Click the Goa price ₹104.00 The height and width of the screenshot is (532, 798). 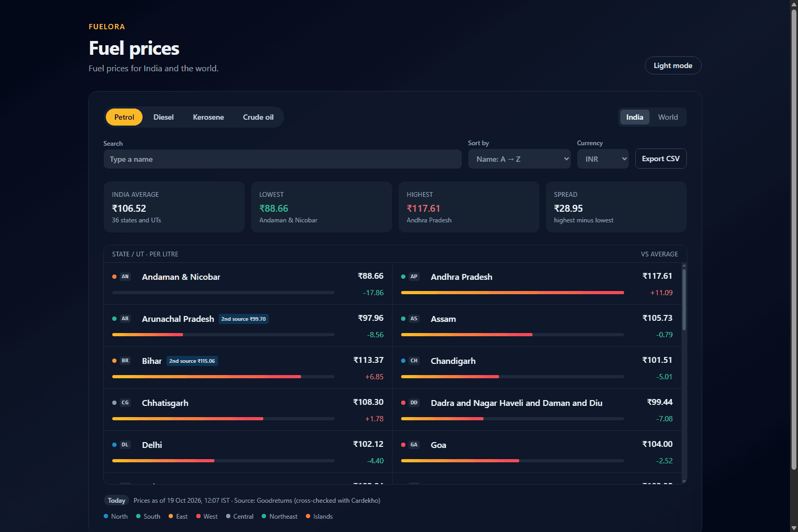(x=658, y=444)
